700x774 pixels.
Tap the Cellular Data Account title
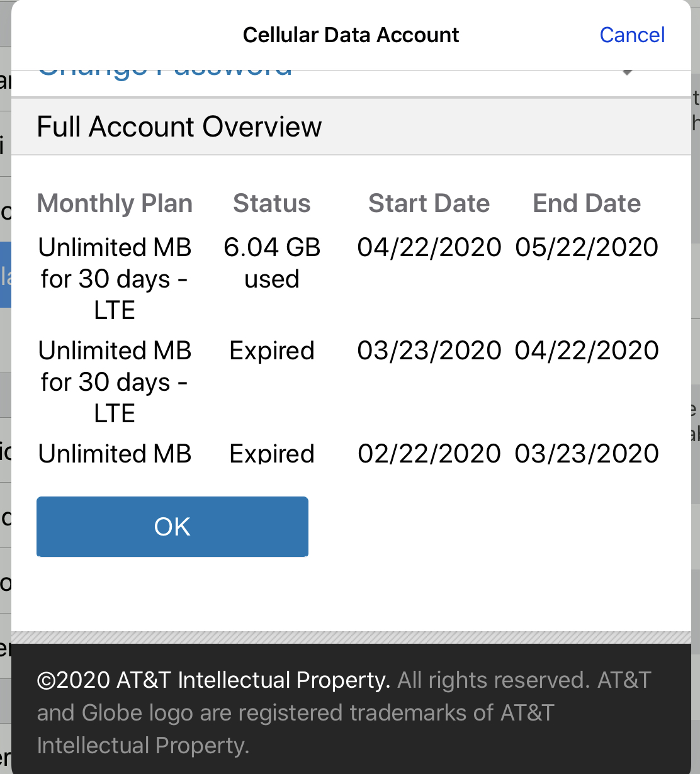click(x=351, y=35)
